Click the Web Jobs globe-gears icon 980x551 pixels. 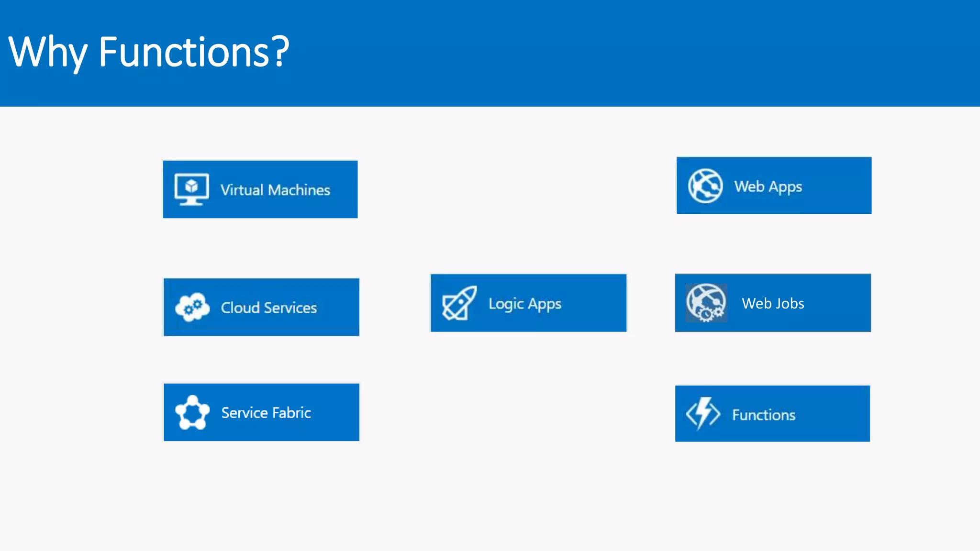706,303
